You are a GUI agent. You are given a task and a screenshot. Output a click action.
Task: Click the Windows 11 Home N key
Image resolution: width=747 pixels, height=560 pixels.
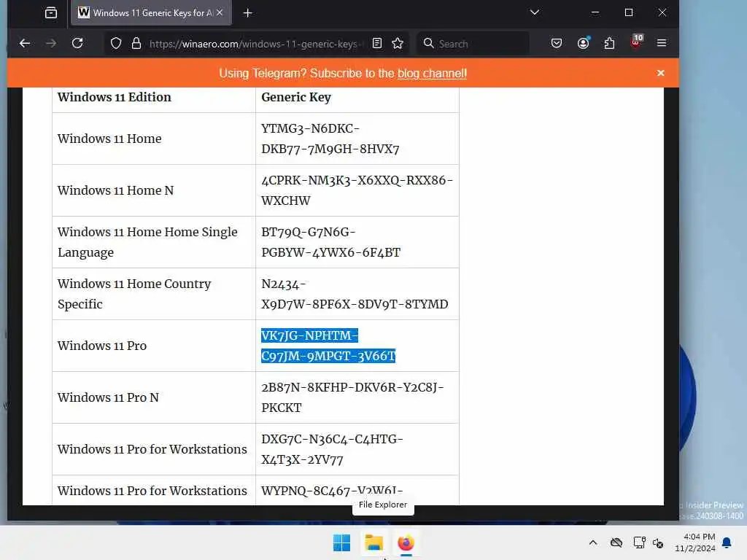357,190
